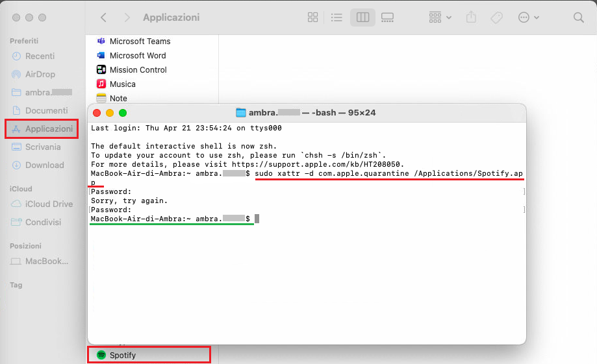This screenshot has height=364, width=597.
Task: Click the Terminal prompt cursor
Action: [257, 219]
